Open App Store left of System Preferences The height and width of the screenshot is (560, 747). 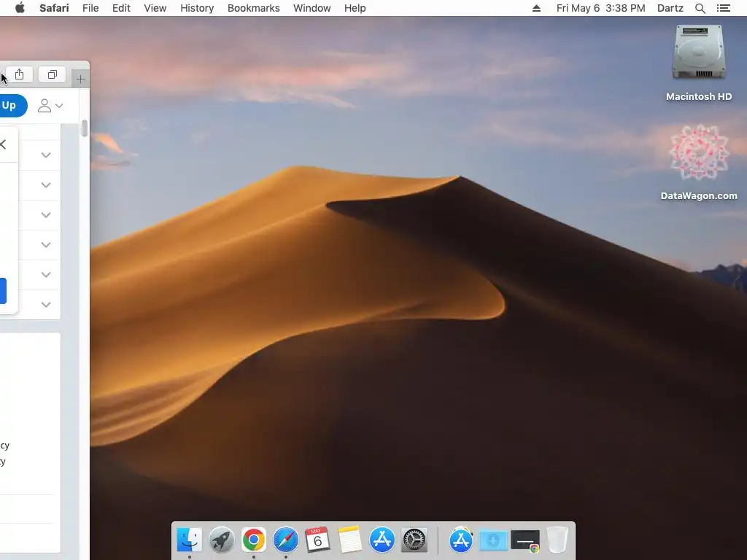382,540
